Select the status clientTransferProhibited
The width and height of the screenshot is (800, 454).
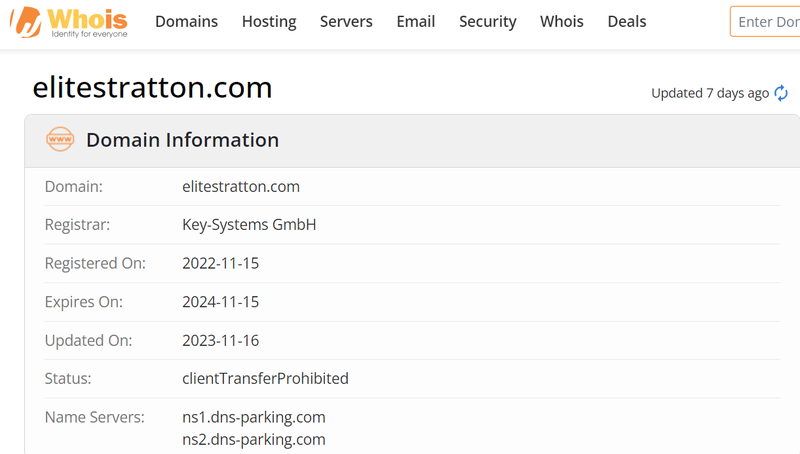click(265, 379)
